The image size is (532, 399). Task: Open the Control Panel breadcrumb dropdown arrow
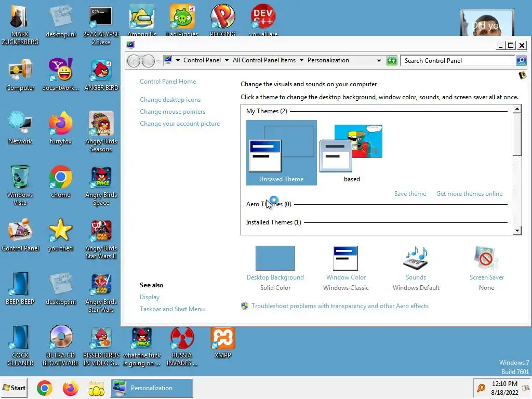coord(227,60)
